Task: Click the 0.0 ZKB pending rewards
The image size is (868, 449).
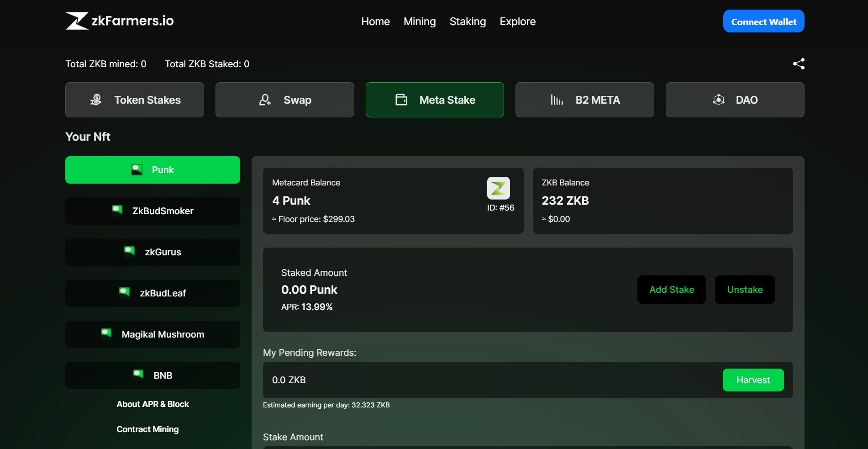Action: coord(289,380)
